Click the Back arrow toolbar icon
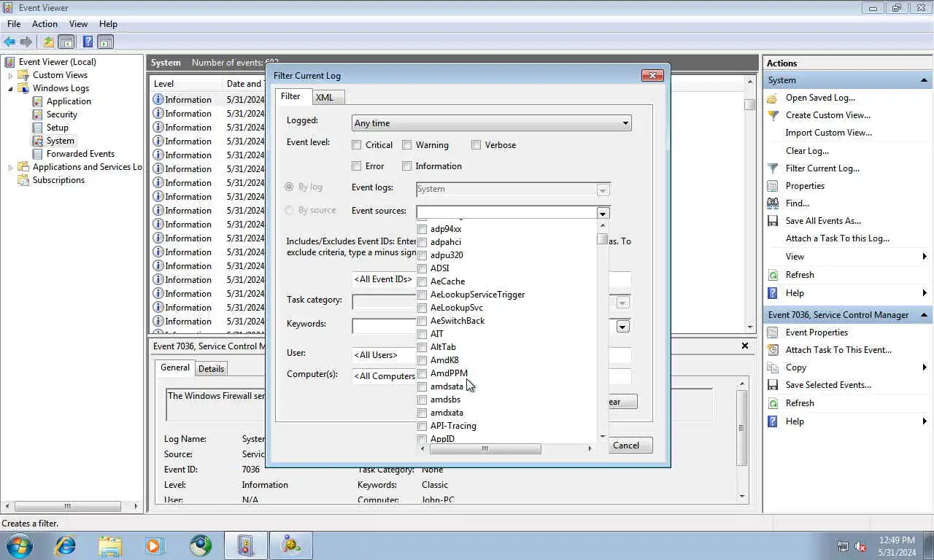Viewport: 934px width, 560px height. coord(9,42)
